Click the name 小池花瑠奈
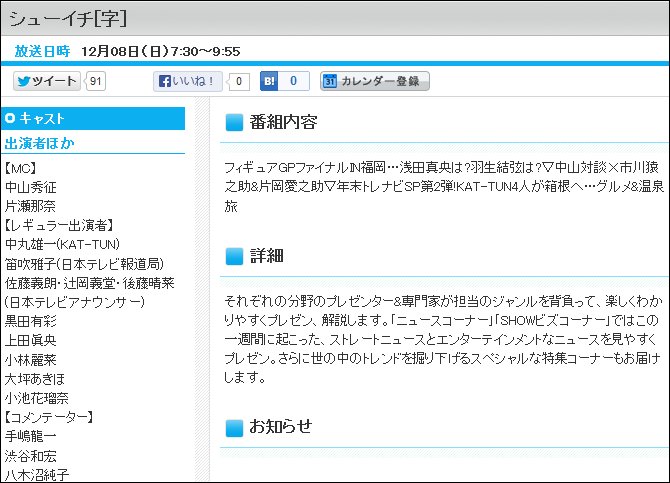The image size is (670, 483). pos(37,398)
